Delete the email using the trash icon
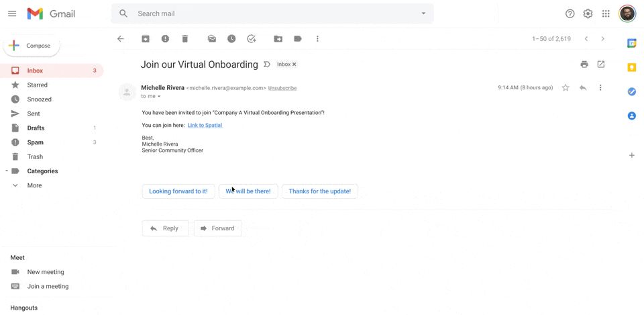This screenshot has height=315, width=644. pyautogui.click(x=185, y=39)
